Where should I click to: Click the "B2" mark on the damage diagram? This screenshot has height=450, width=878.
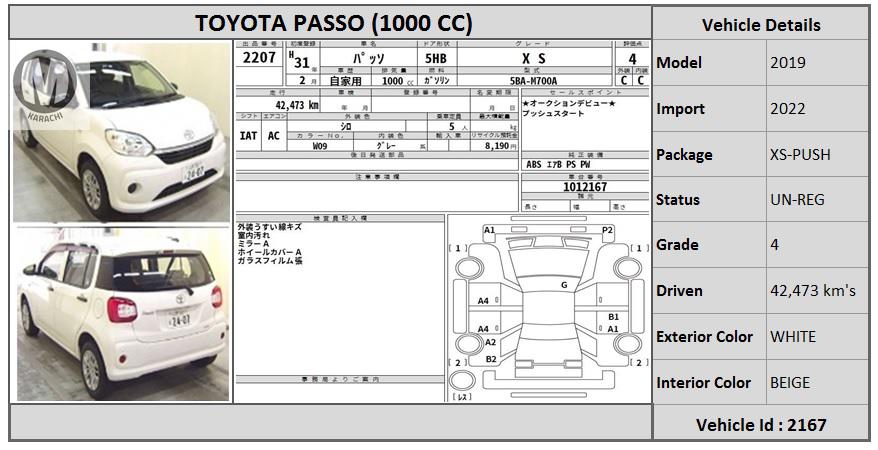pyautogui.click(x=491, y=359)
